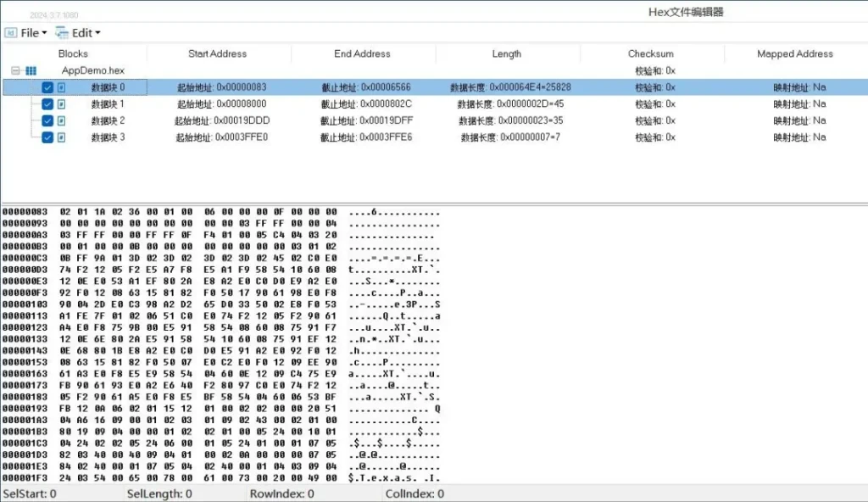The image size is (868, 502).
Task: Untick the 数据块 3 checkbox
Action: pos(47,137)
